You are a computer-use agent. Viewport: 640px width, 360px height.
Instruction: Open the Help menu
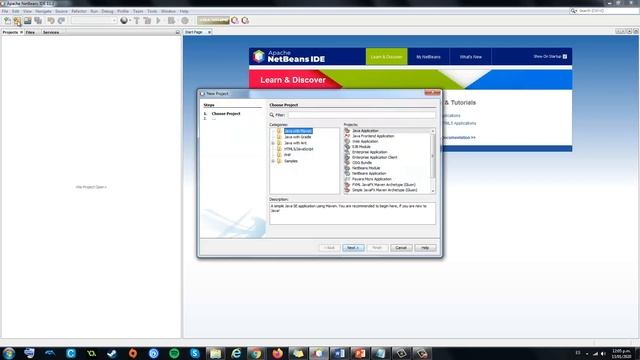tap(184, 11)
